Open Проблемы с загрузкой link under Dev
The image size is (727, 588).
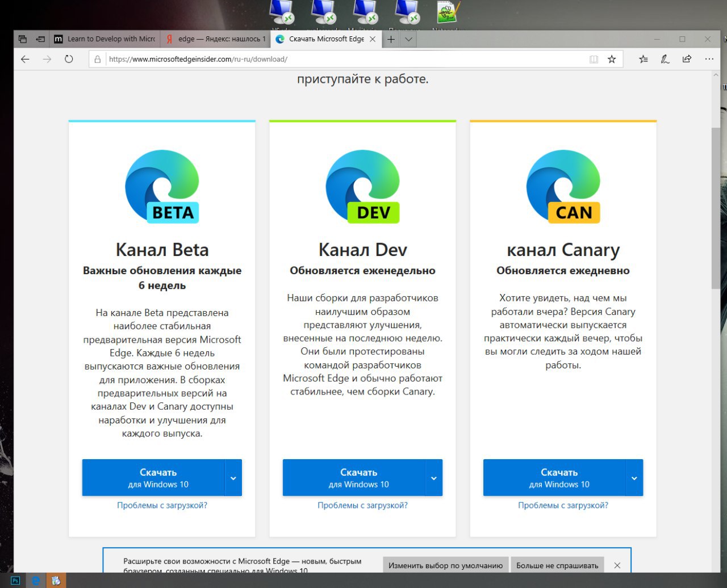pos(362,505)
